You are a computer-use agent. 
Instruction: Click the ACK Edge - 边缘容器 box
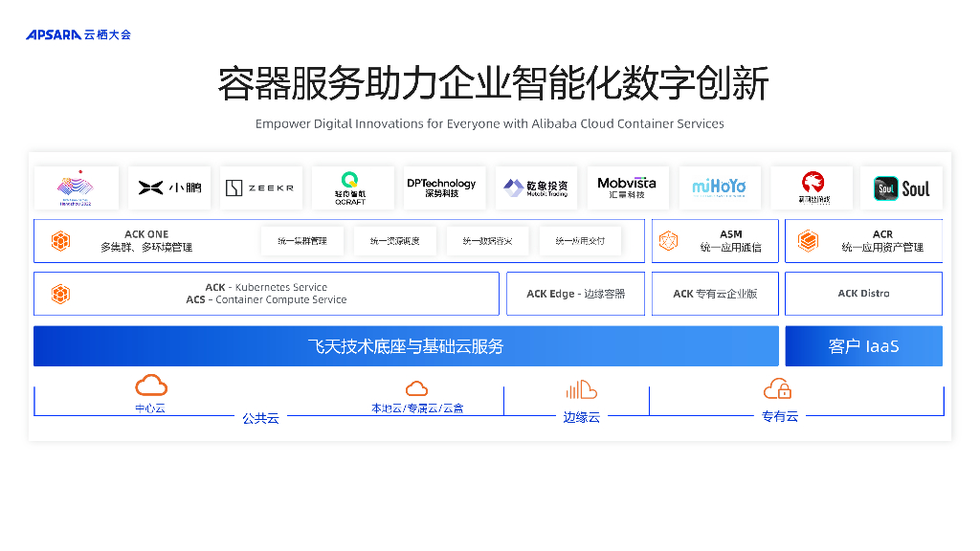575,294
